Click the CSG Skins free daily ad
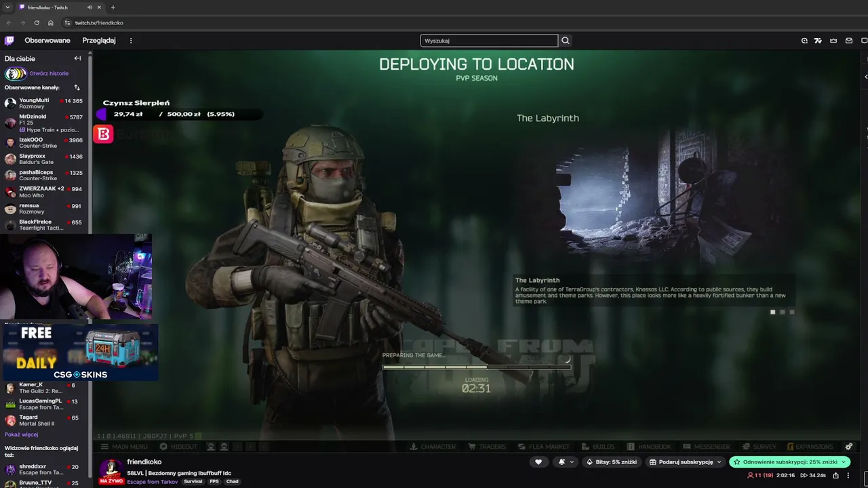The width and height of the screenshot is (868, 488). (80, 352)
